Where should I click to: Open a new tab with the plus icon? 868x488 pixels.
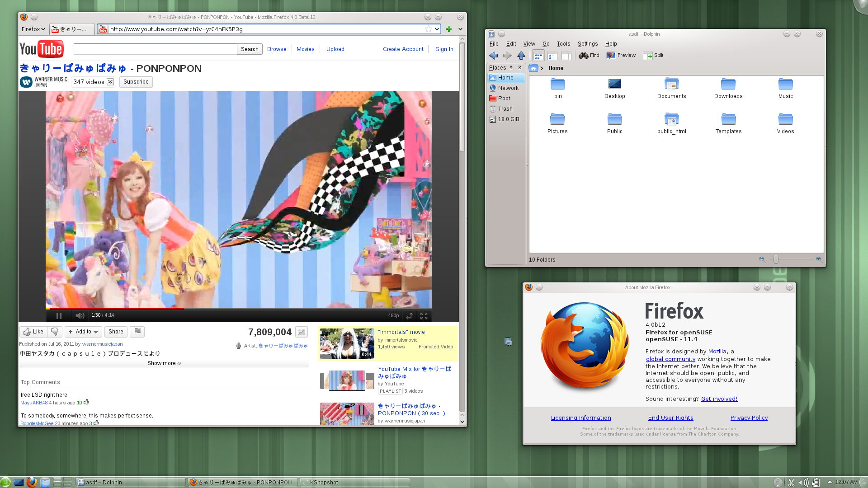(449, 29)
